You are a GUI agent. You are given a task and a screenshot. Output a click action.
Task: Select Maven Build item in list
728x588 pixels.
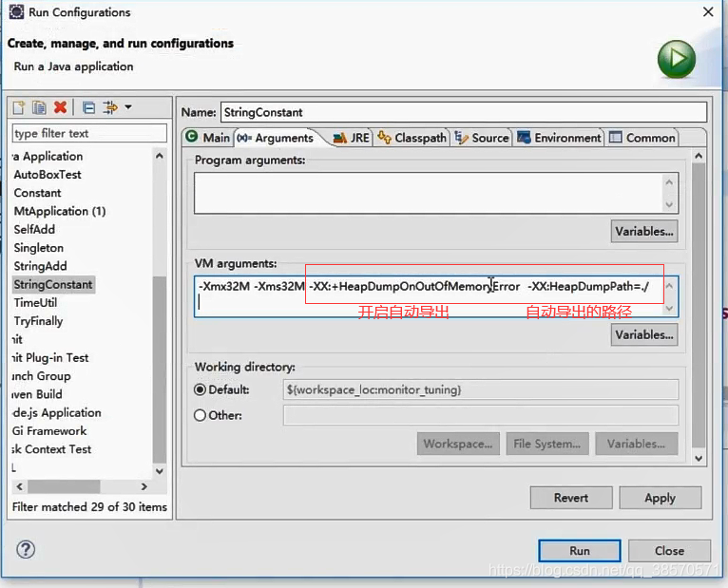tap(37, 394)
